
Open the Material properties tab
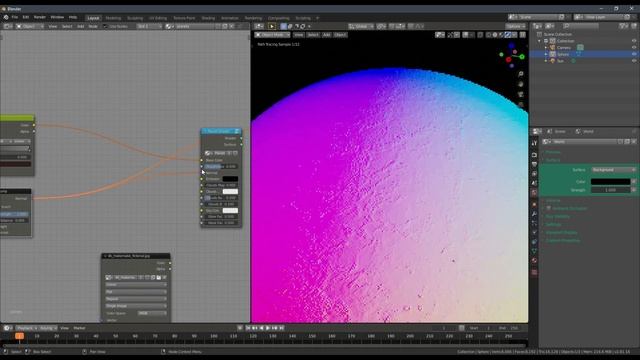[534, 260]
